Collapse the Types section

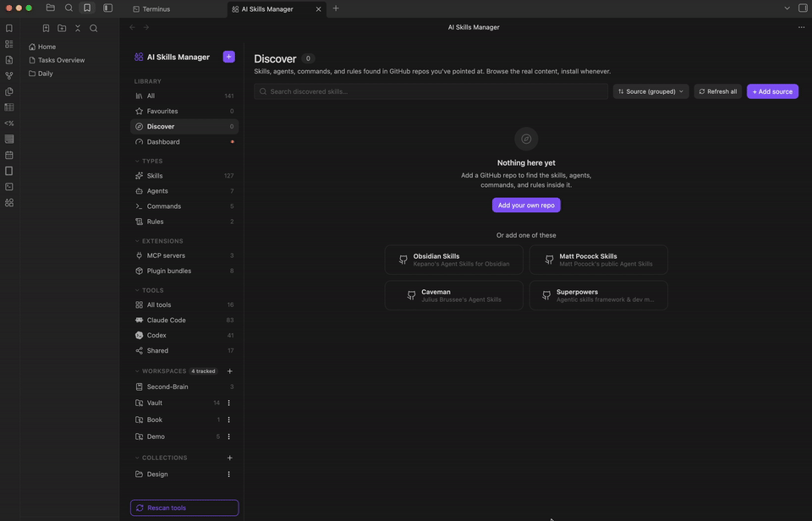(x=149, y=161)
